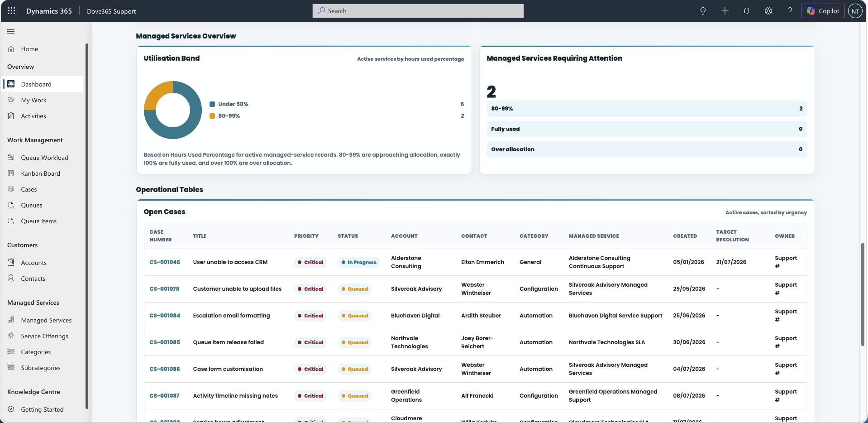The image size is (868, 423).
Task: Click the Cases icon in sidebar
Action: (11, 189)
